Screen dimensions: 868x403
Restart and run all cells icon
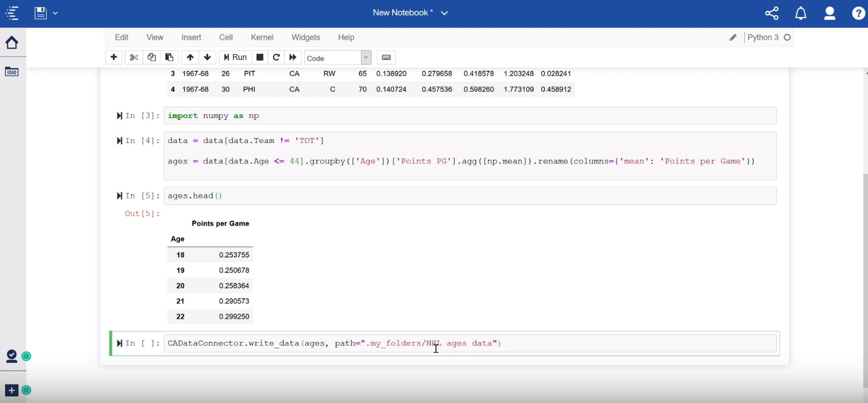coord(293,58)
